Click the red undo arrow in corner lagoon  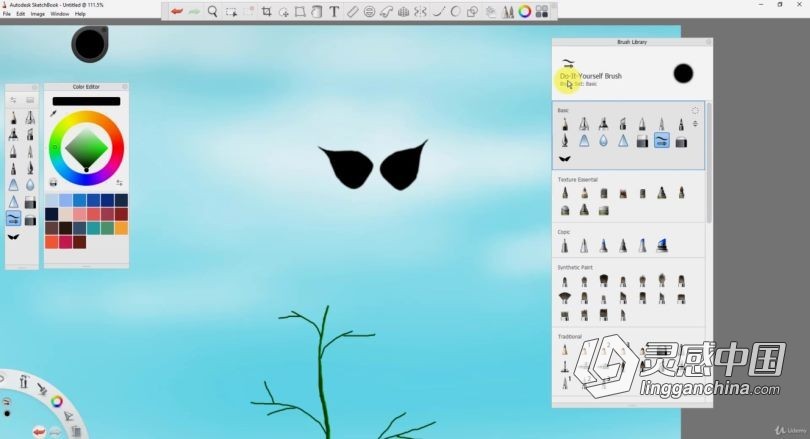(x=39, y=431)
